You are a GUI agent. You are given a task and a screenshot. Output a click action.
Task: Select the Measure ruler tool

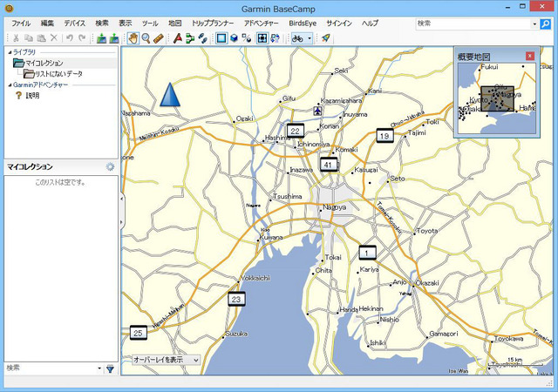(x=159, y=38)
